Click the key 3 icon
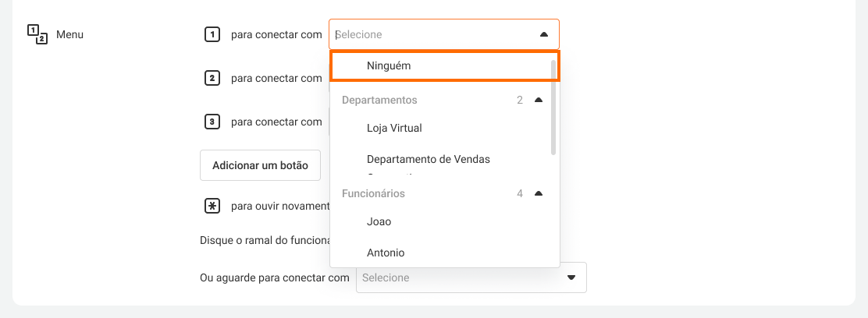The image size is (868, 318). (x=212, y=122)
